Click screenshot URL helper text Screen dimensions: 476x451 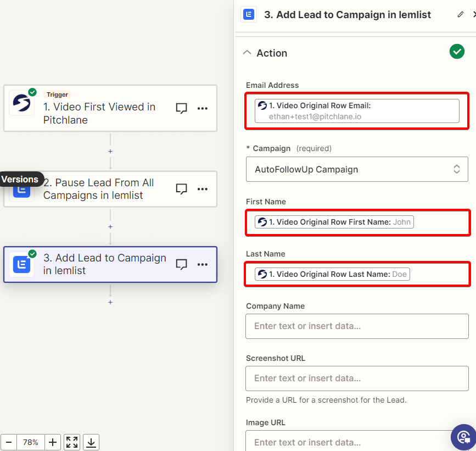click(326, 400)
